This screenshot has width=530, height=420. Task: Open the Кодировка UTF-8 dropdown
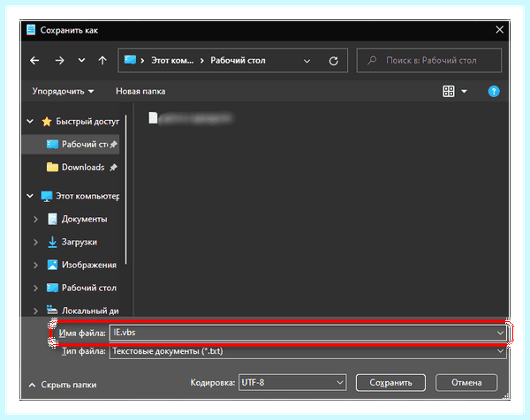coord(292,383)
